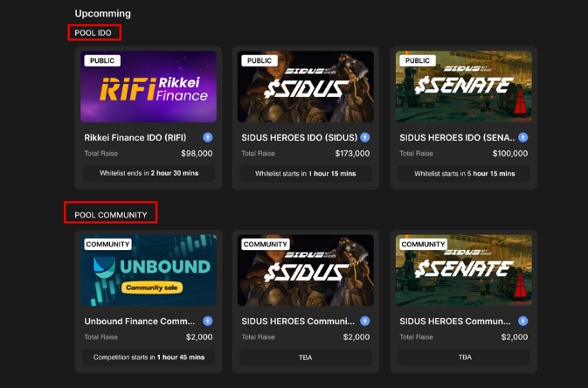The image size is (588, 388).
Task: Open SIDUS HEROES IDO (SENA.. title
Action: coord(457,138)
